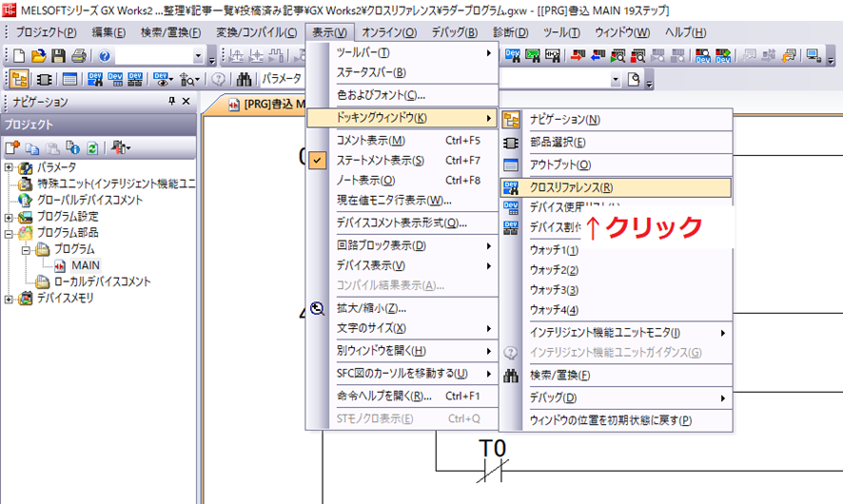Choose ウォッチ1 from the submenu
843x504 pixels.
tap(617, 250)
